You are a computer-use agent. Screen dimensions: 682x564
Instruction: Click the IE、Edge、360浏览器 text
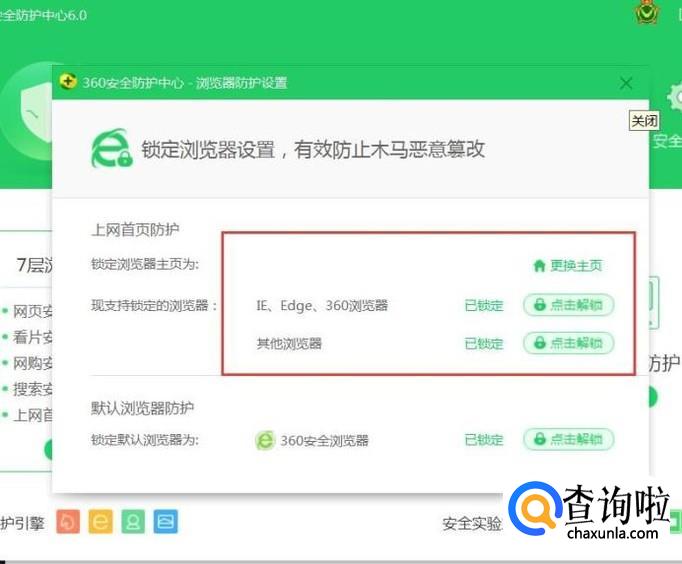tap(322, 305)
